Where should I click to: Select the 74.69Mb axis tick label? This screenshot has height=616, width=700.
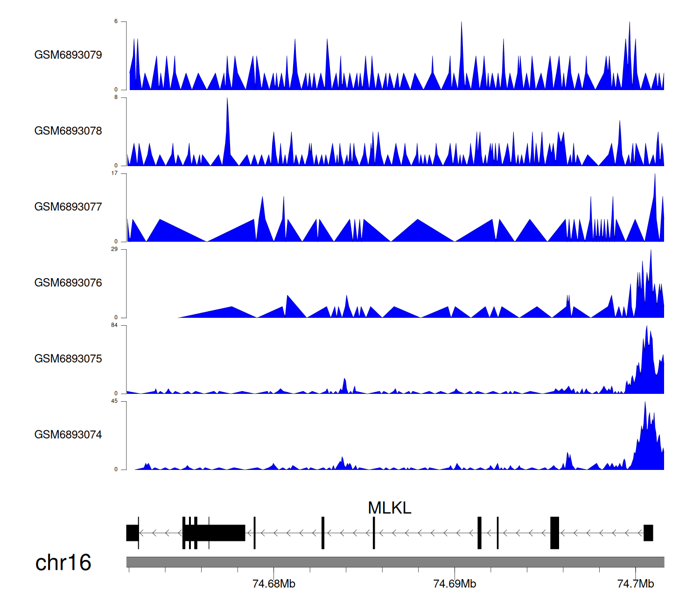455,584
